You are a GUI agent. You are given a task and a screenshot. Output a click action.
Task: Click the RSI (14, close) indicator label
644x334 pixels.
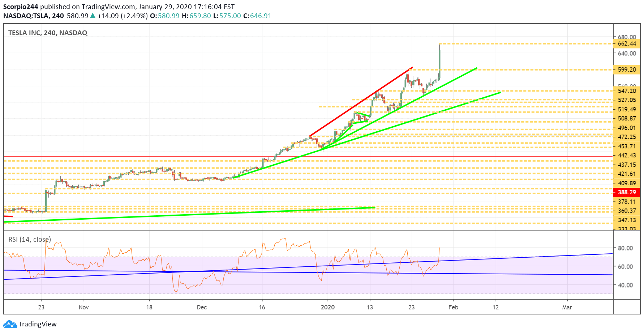tap(30, 239)
